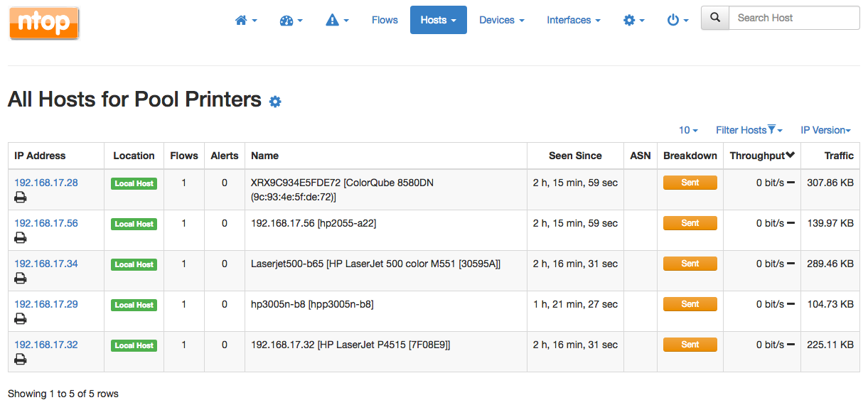Screen dimensions: 868x405
Task: Expand the 10 rows-per-page dropdown
Action: 688,130
